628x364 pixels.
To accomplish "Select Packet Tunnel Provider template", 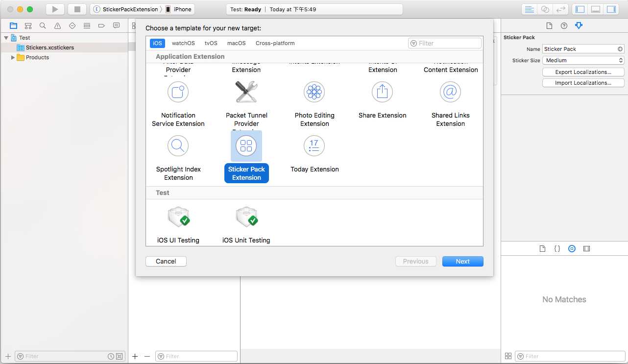I will click(246, 104).
